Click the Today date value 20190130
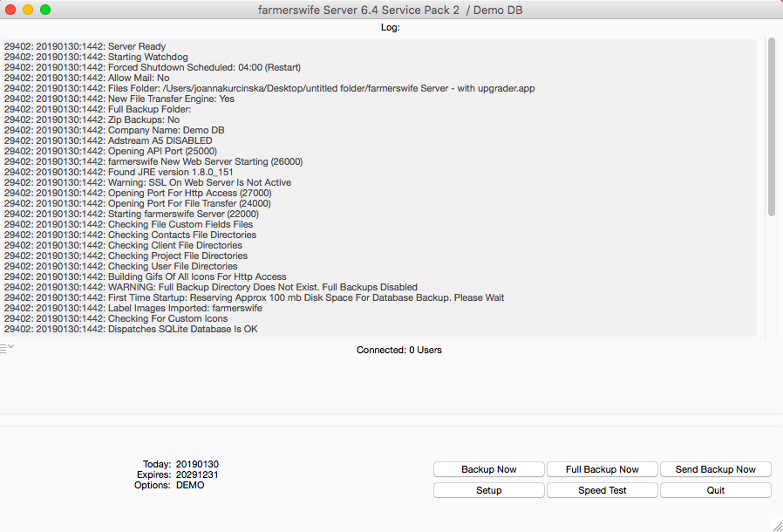 pos(197,464)
